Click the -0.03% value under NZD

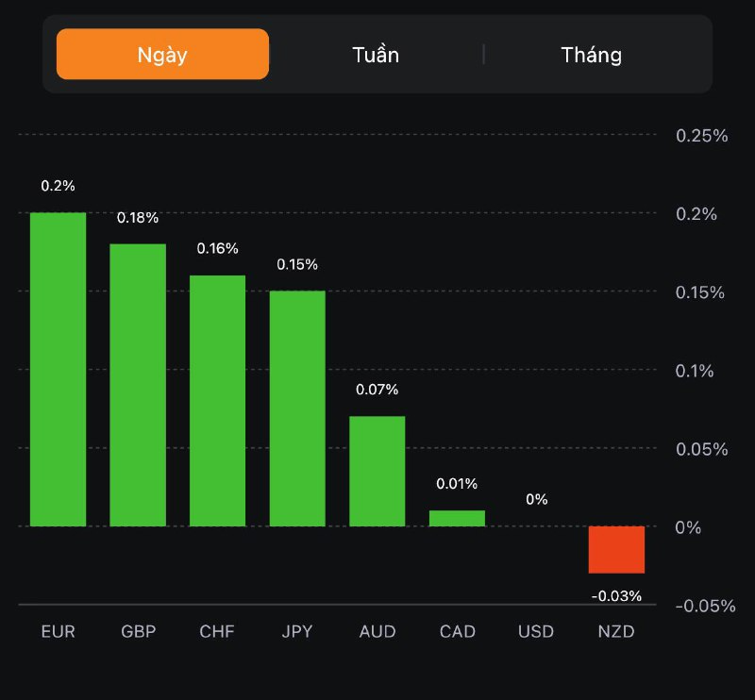coord(616,596)
